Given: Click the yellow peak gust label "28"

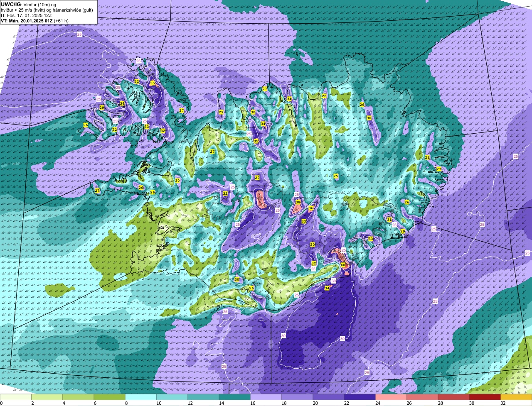Looking at the screenshot, I should click(x=324, y=96).
